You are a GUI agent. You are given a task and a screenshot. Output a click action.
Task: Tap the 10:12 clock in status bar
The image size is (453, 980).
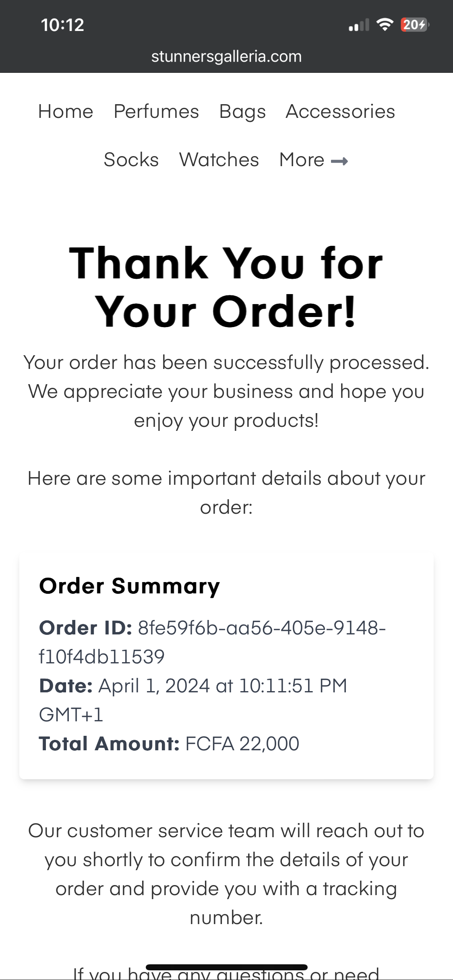click(62, 25)
